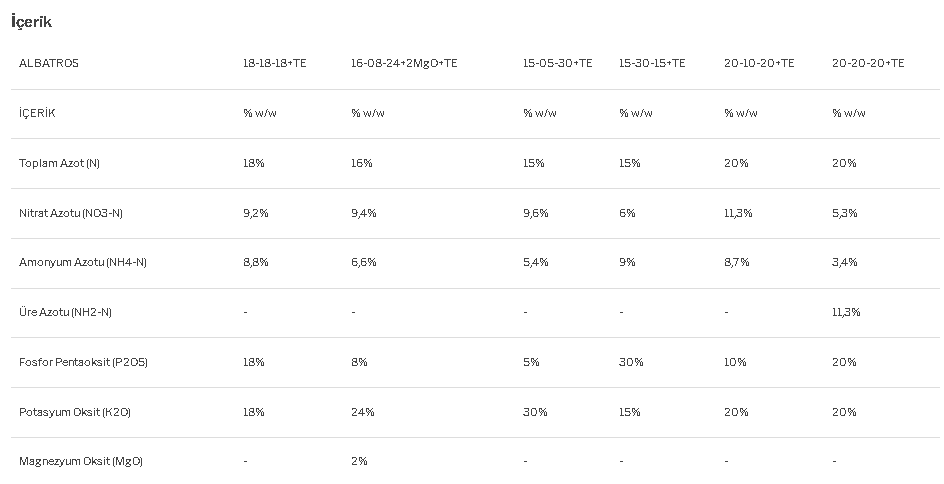The height and width of the screenshot is (484, 944).
Task: Select the Üre Azotu (NH2-N) row label
Action: point(65,312)
